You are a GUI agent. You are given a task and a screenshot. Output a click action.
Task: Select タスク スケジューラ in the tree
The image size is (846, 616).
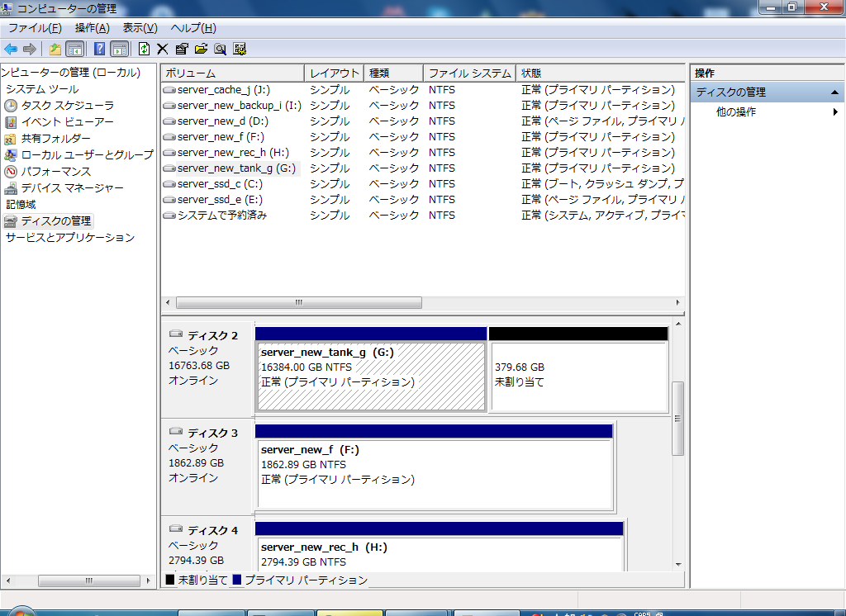coord(67,106)
